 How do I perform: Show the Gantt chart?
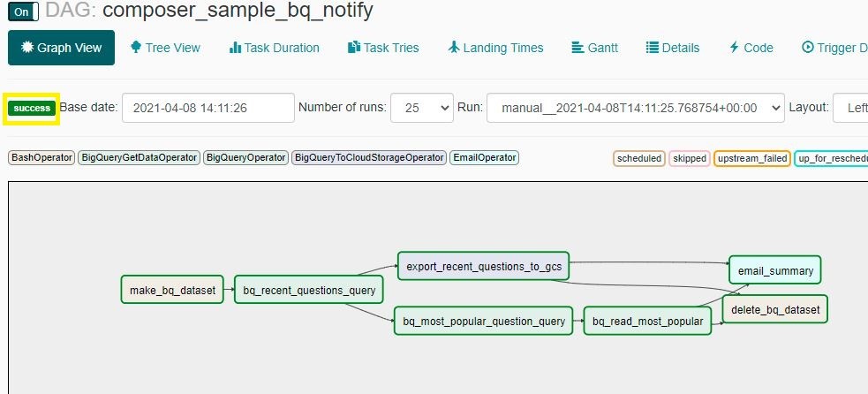click(x=594, y=48)
